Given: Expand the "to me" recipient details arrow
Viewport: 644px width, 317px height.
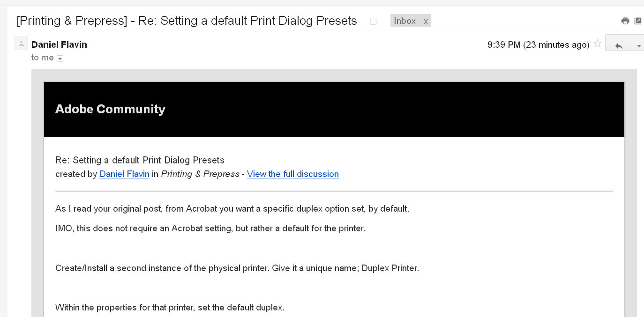Looking at the screenshot, I should (x=60, y=59).
